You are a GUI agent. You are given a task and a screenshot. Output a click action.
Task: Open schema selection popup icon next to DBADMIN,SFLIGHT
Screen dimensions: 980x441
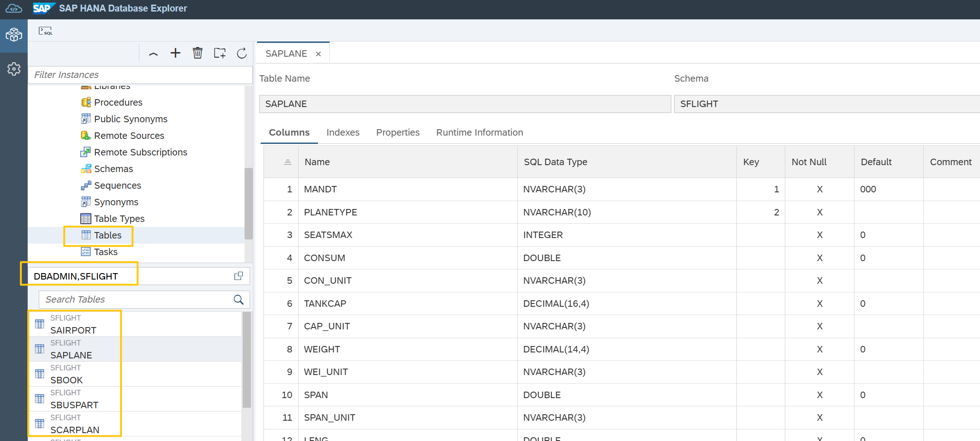239,276
